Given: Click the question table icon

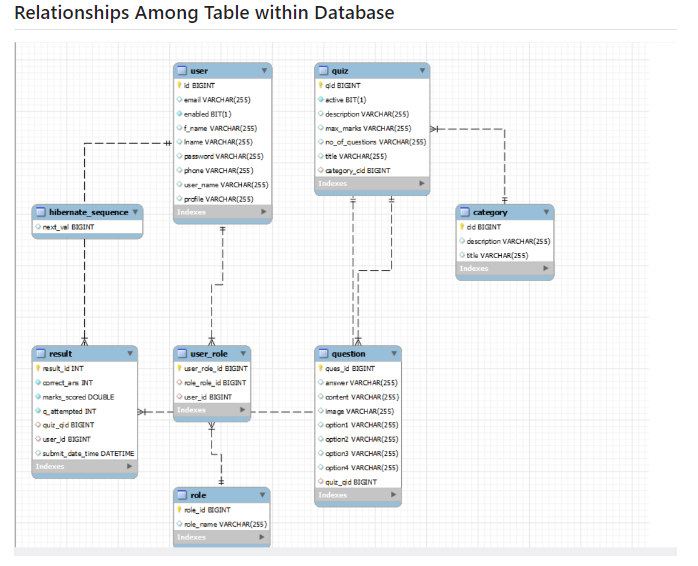Looking at the screenshot, I should [x=323, y=354].
